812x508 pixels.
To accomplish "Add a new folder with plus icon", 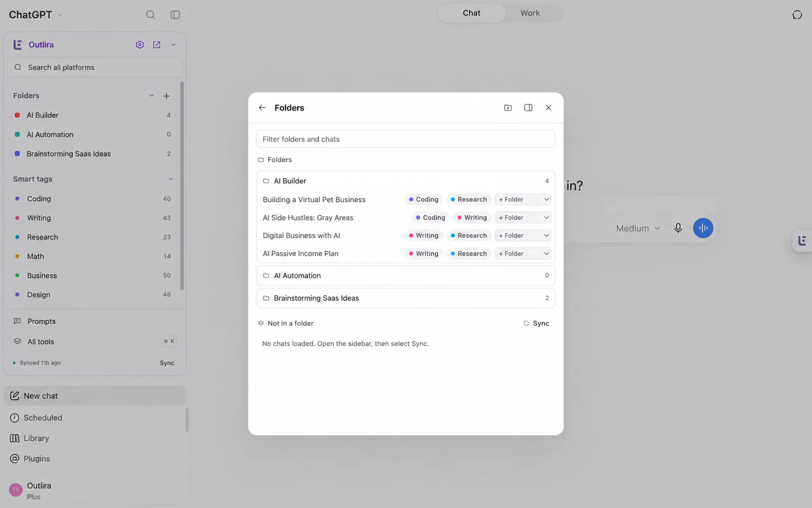I will [x=166, y=96].
